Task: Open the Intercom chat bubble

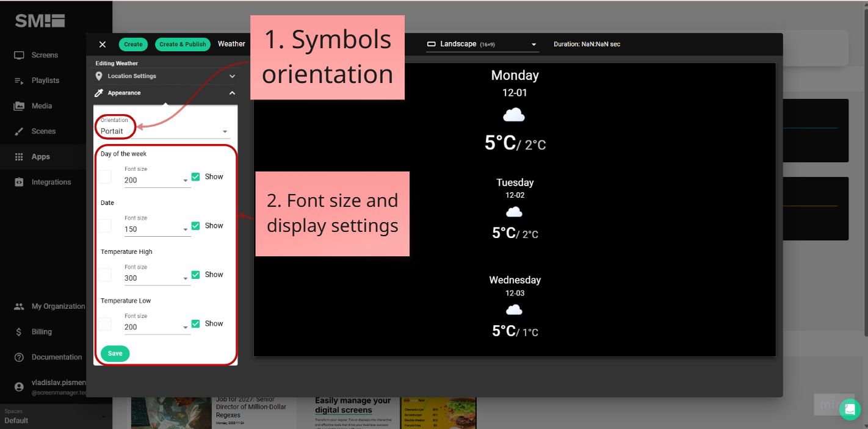Action: (850, 409)
